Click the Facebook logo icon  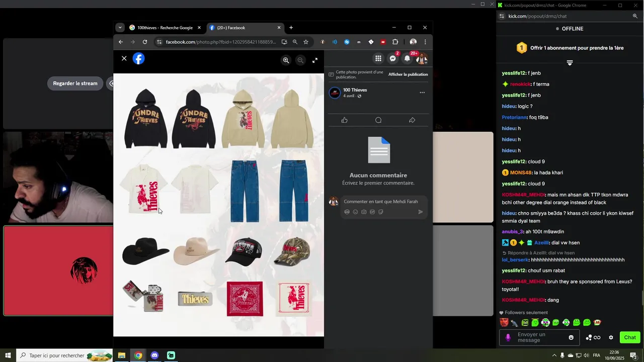pos(139,59)
